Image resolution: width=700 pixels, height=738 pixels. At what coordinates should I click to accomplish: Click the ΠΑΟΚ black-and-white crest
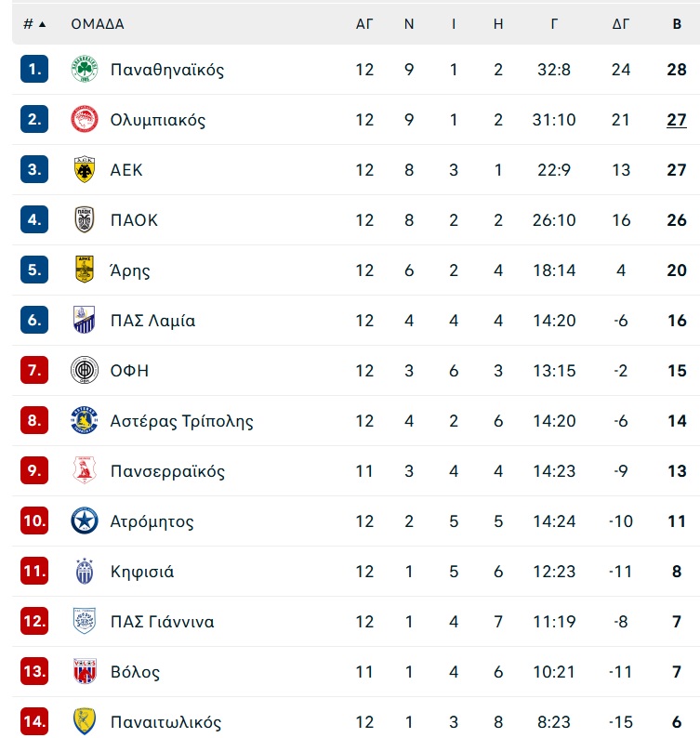[x=85, y=219]
